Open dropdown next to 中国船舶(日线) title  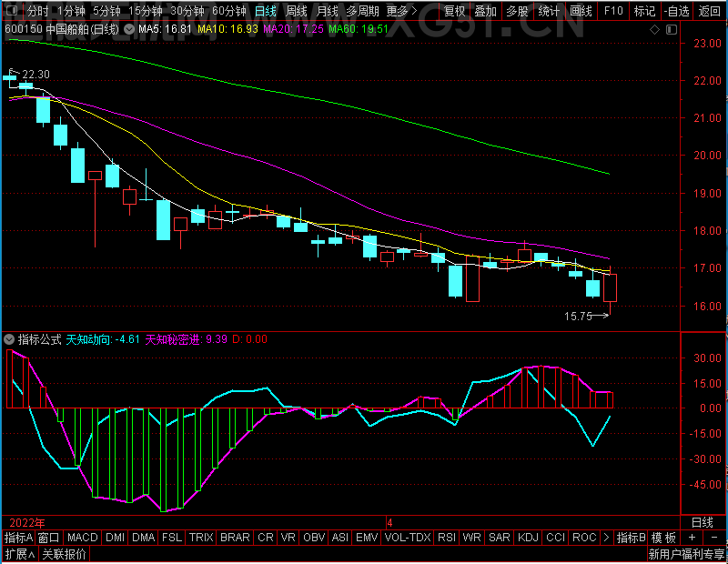[x=129, y=30]
